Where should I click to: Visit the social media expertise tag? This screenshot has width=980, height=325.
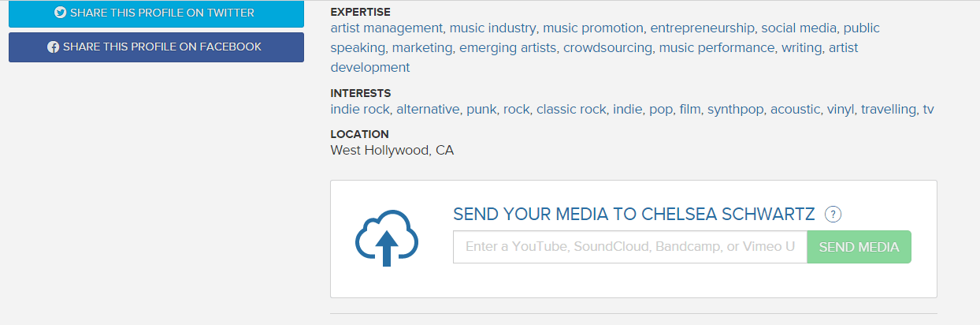pos(799,28)
